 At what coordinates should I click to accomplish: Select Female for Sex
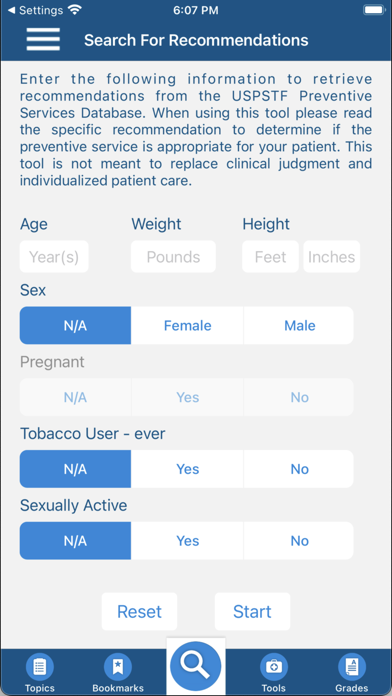point(187,325)
